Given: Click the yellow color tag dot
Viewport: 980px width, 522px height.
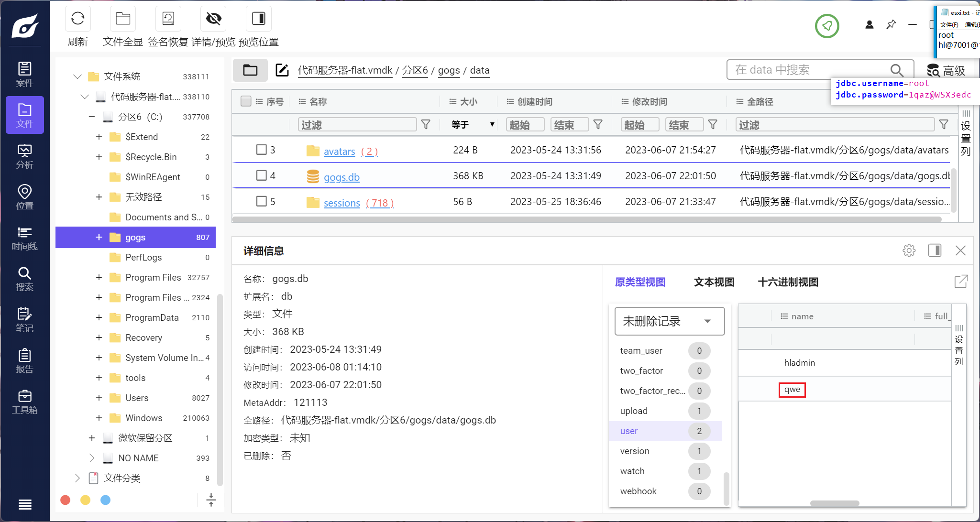Looking at the screenshot, I should (x=86, y=500).
